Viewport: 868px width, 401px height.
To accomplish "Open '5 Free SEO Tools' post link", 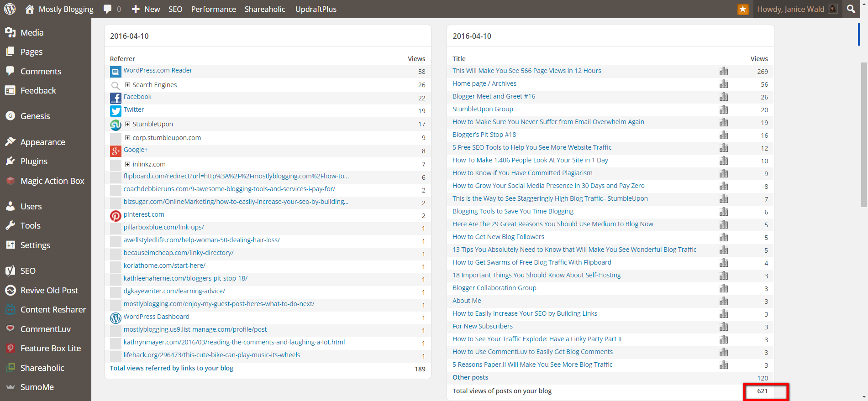I will [532, 147].
